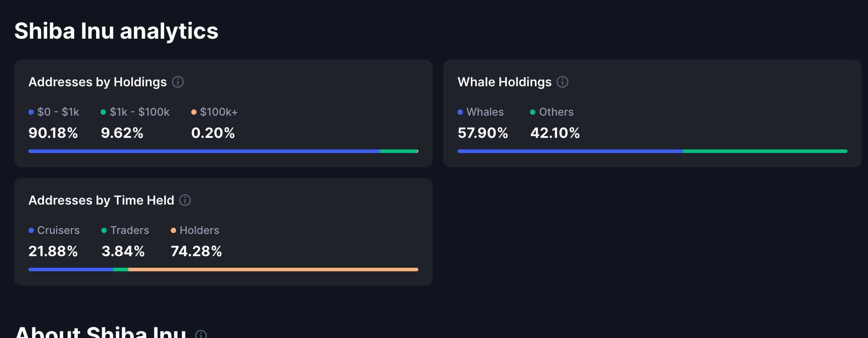This screenshot has width=868, height=338.
Task: Click blue Cruisers segment of time bar
Action: (x=71, y=270)
